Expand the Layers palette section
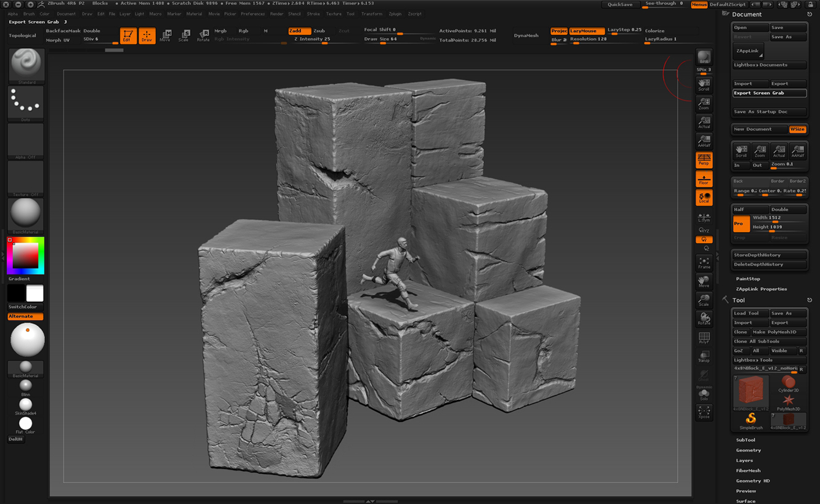Screen dimensions: 820x504 coord(744,460)
